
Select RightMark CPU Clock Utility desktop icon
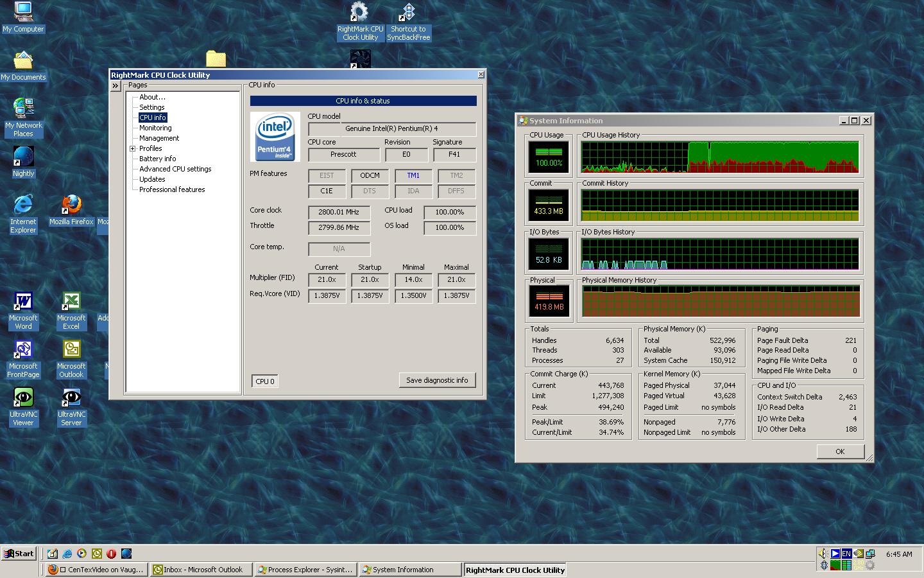(x=360, y=22)
